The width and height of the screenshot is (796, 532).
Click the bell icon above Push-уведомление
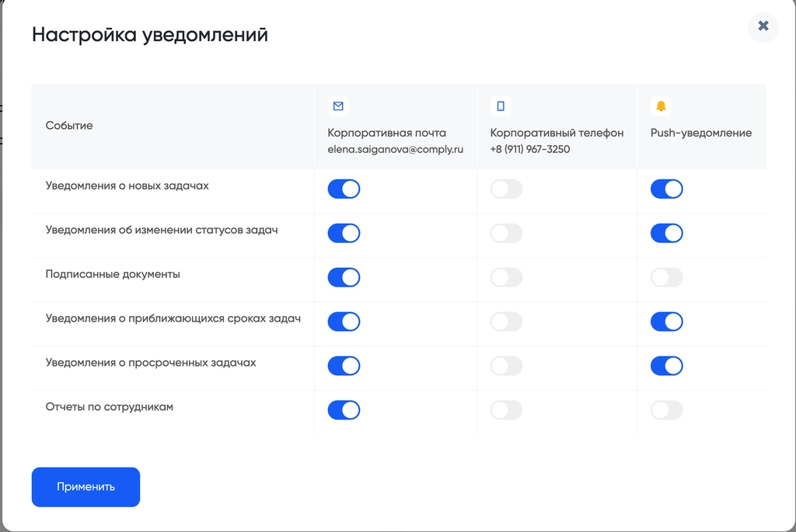coord(661,106)
